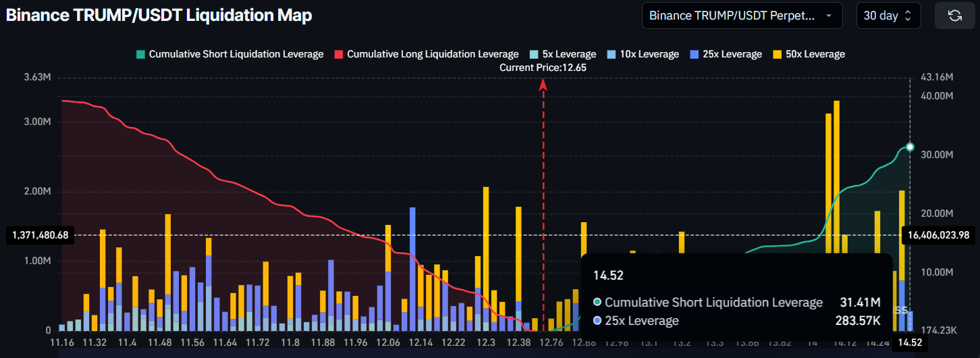980x358 pixels.
Task: Toggle the 10x Leverage legend item
Action: tap(643, 54)
